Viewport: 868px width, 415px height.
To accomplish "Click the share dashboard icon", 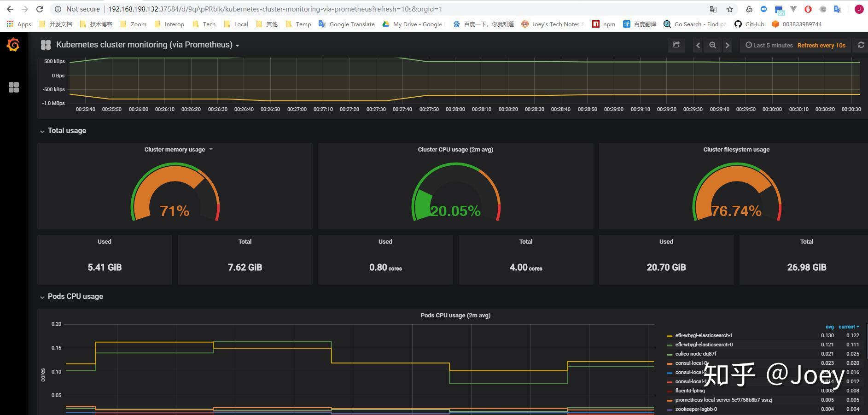I will [676, 45].
